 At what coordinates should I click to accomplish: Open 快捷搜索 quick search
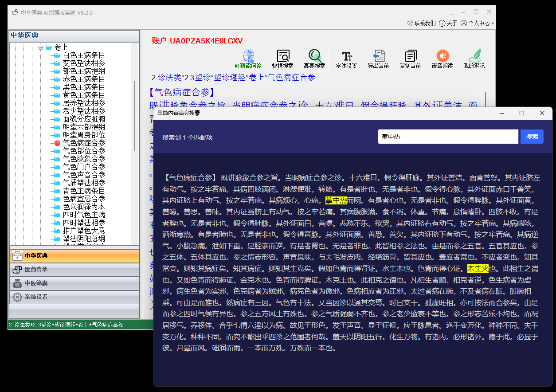tap(282, 59)
